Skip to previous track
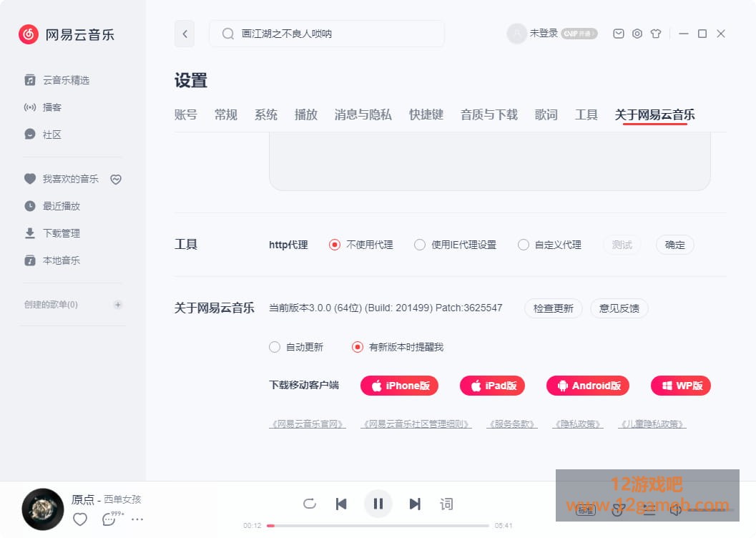The width and height of the screenshot is (756, 538). [341, 504]
